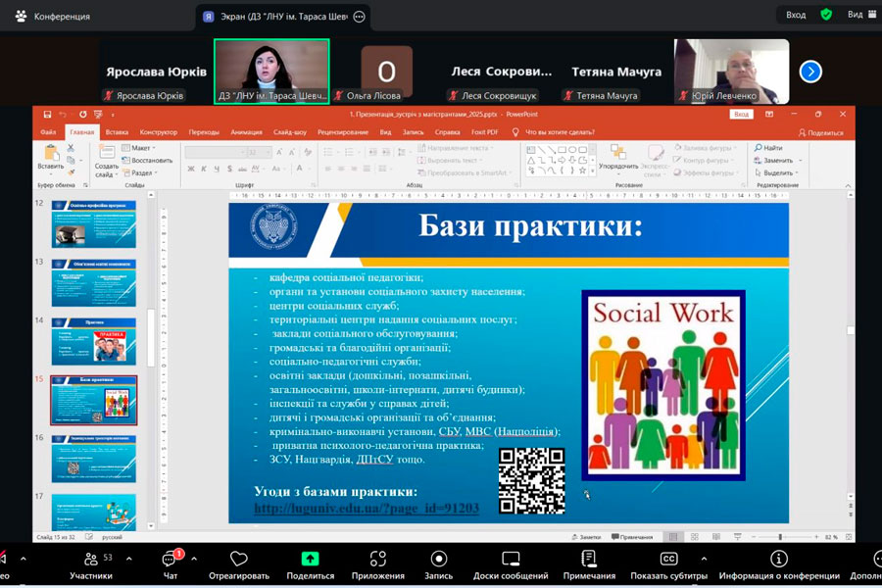The image size is (882, 588).
Task: Open the luguniv.edu.ua link on the slide
Action: pos(366,508)
